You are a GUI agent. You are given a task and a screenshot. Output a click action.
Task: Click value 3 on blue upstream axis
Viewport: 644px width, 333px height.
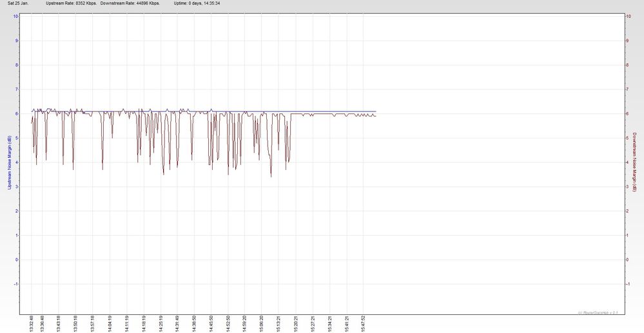pos(17,187)
